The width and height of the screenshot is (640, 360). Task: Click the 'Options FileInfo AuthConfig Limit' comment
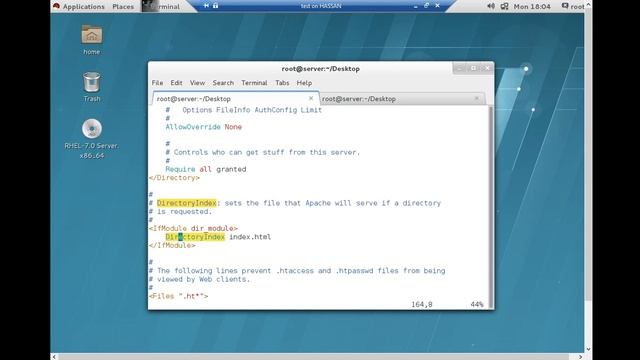(x=252, y=110)
